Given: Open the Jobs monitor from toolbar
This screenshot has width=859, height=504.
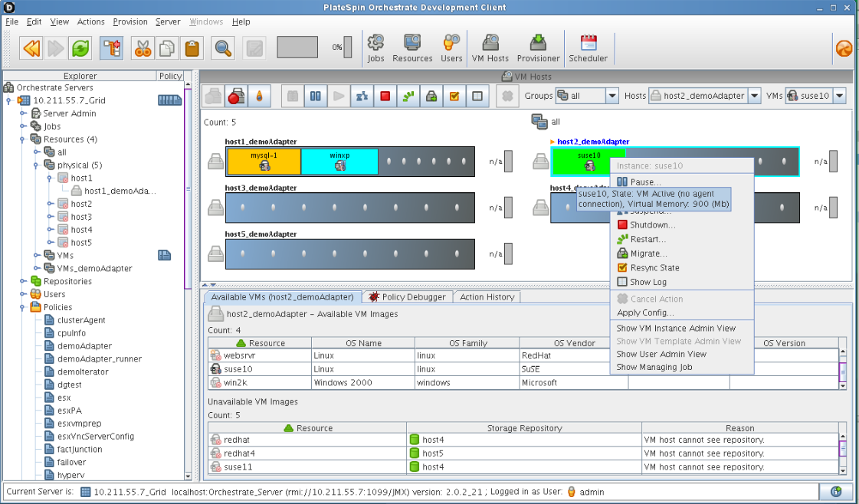Looking at the screenshot, I should coord(375,47).
